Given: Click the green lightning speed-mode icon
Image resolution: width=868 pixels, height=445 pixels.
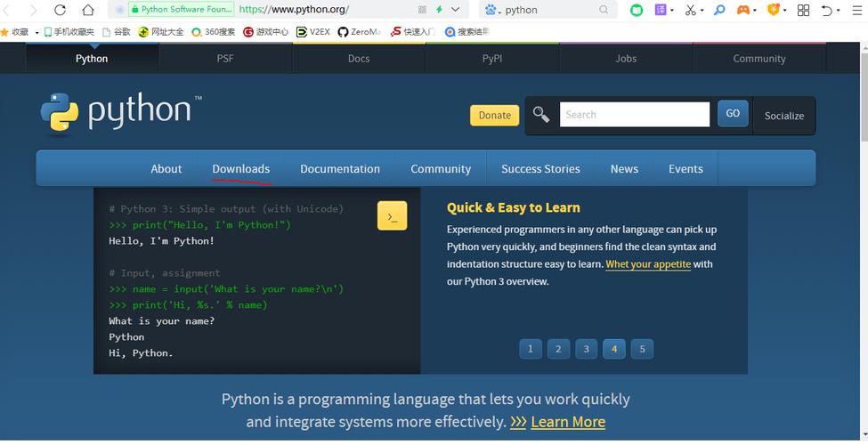Looking at the screenshot, I should 439,10.
